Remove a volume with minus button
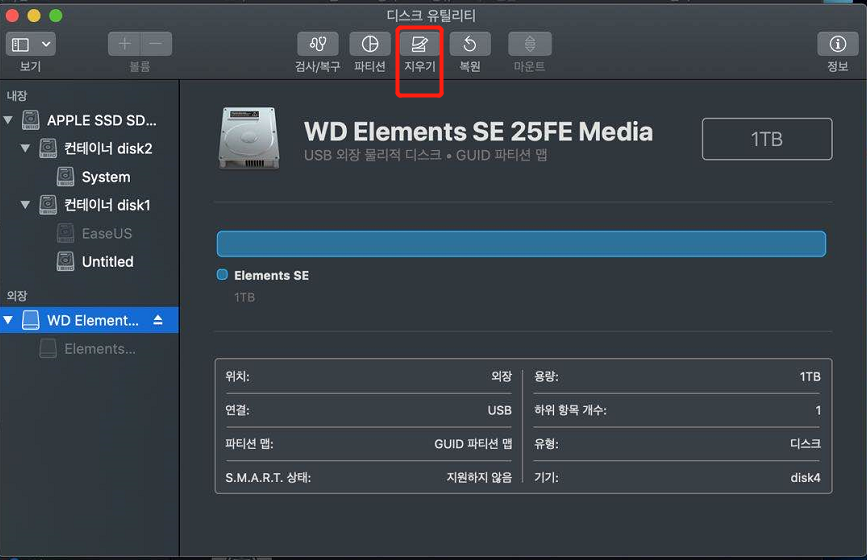This screenshot has height=560, width=867. (157, 44)
